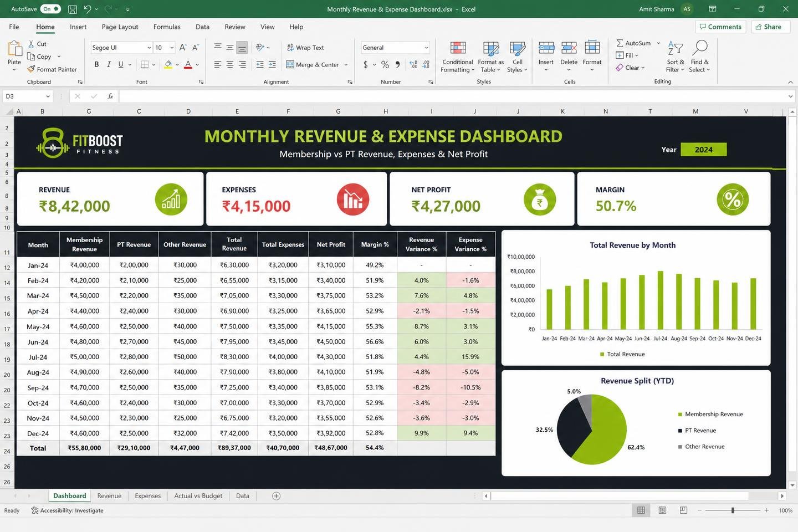This screenshot has height=532, width=798.
Task: Click the Decrease Indent icon
Action: 260,64
